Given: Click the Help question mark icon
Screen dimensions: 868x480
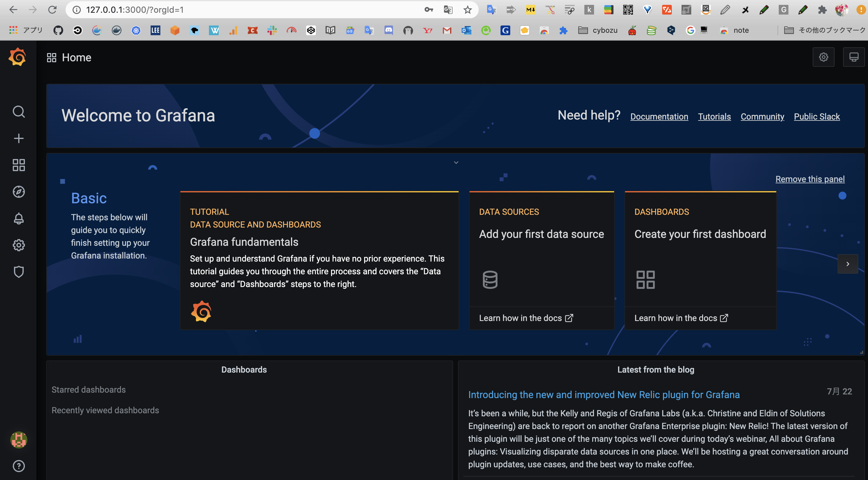Looking at the screenshot, I should coord(19,466).
